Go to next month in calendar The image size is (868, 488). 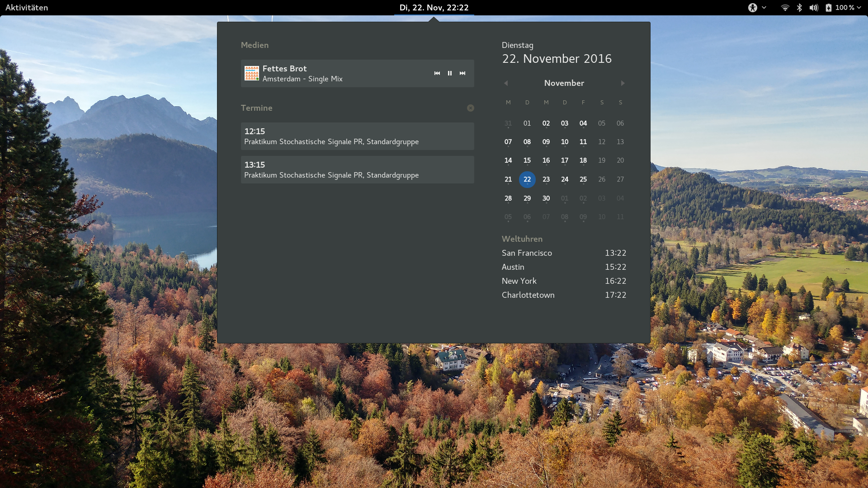click(623, 83)
